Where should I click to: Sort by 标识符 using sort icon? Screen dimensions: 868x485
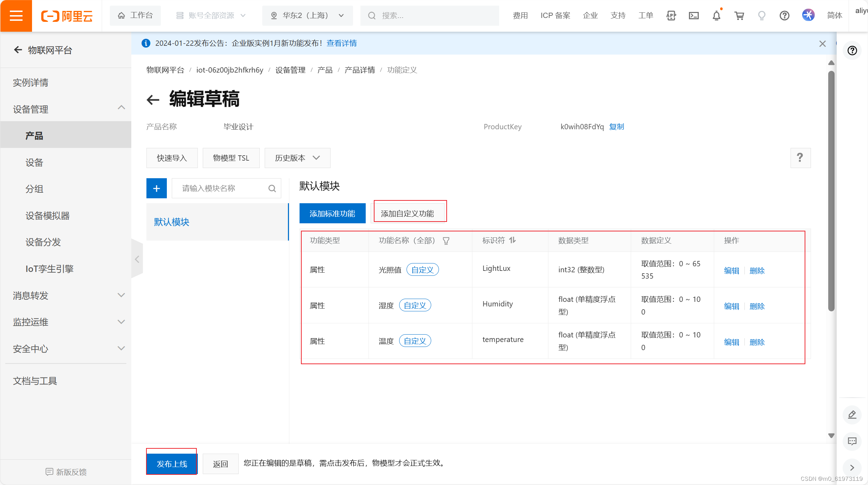tap(512, 240)
